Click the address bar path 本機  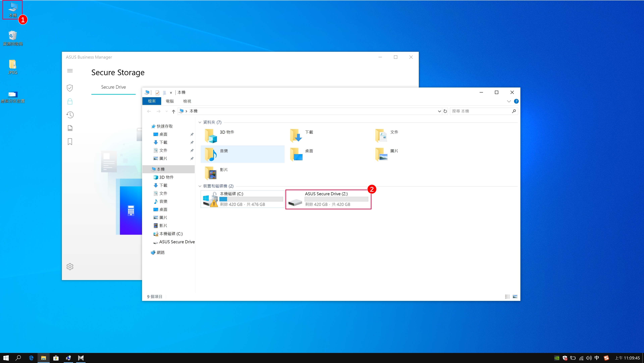(194, 111)
